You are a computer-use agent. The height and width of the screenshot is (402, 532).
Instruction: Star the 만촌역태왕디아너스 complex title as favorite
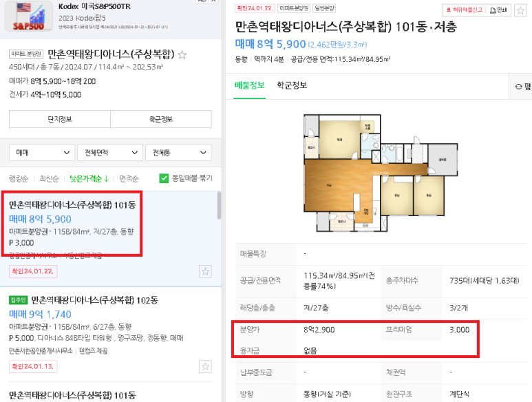pos(182,54)
